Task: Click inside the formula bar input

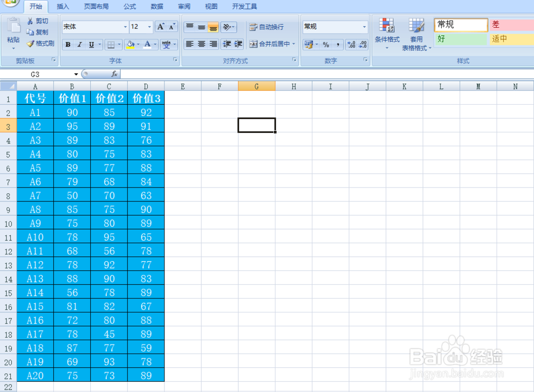Action: (327, 74)
